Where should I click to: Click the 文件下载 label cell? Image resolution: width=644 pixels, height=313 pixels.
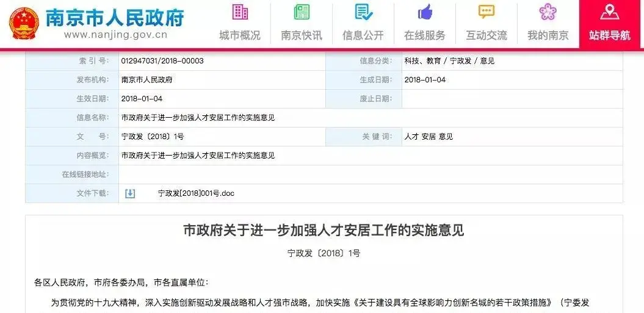tap(72, 193)
